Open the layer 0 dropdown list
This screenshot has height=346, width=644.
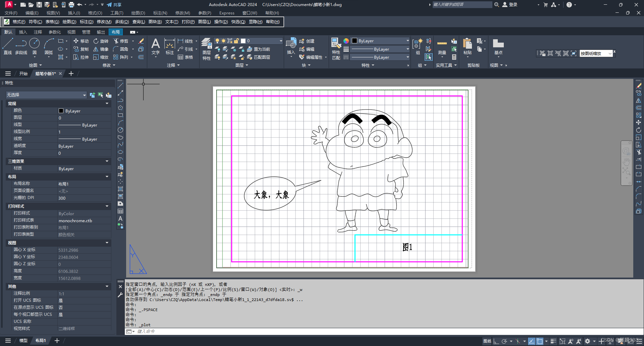click(281, 41)
